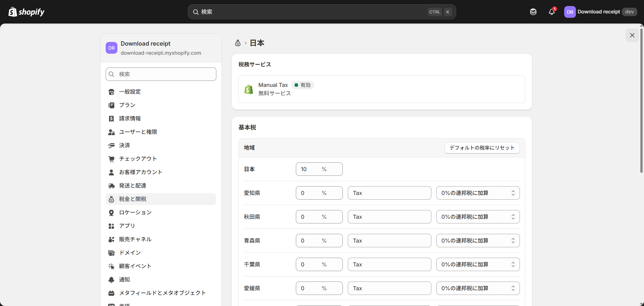
Task: Click the メタフィールド icon
Action: coord(111,293)
